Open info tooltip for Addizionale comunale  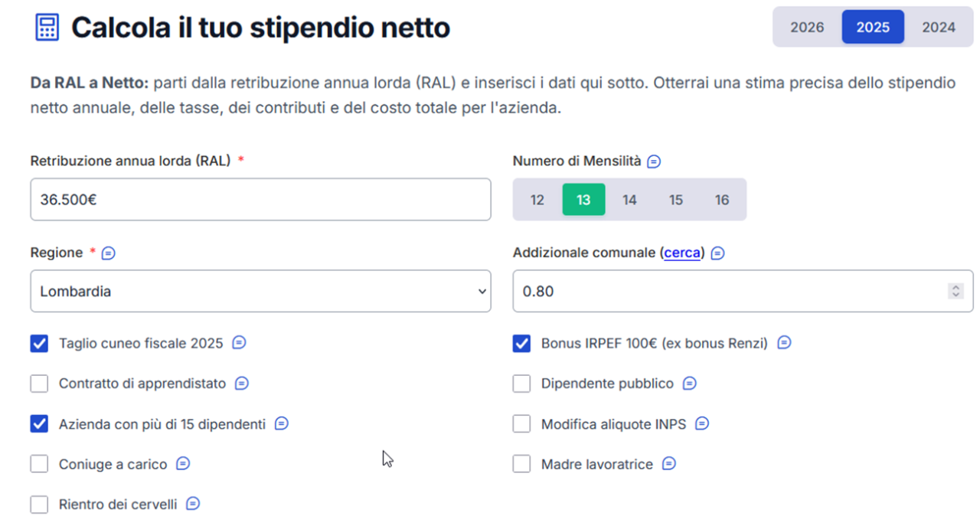point(717,253)
